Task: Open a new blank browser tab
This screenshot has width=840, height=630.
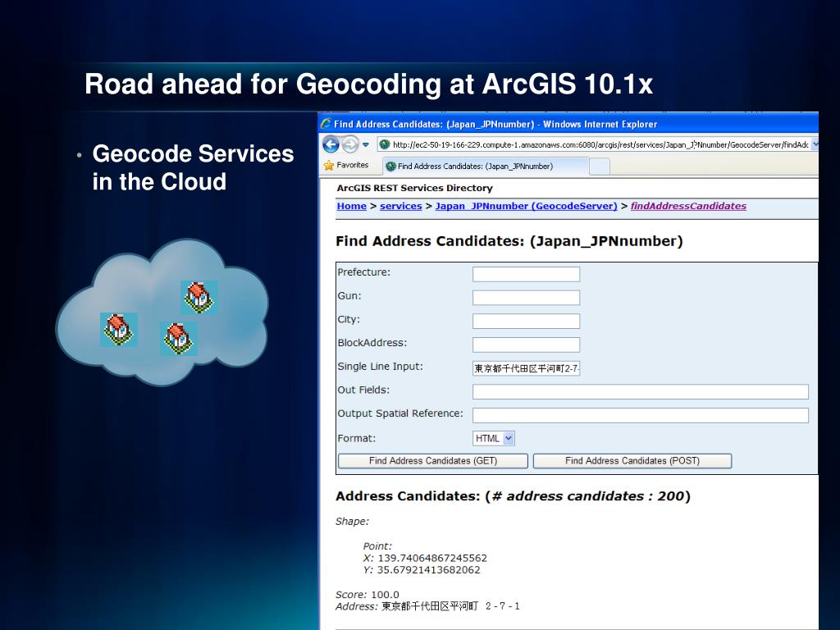Action: point(600,167)
